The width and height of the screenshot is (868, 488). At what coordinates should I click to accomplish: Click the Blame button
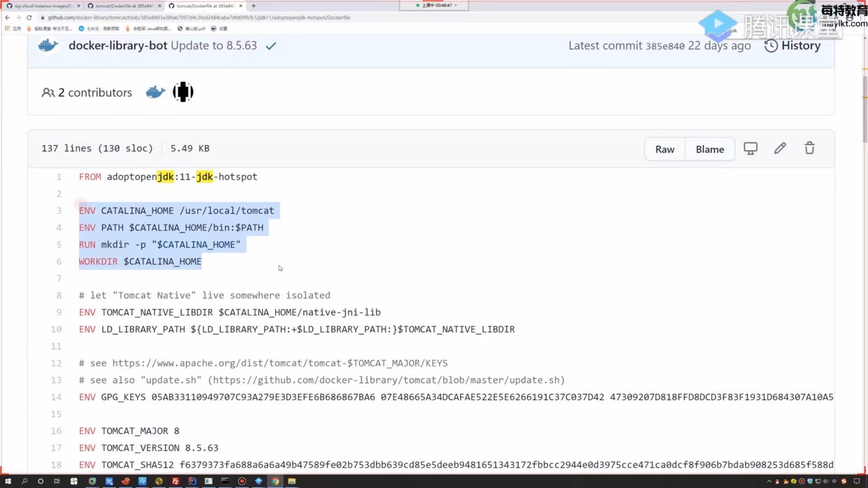tap(710, 149)
